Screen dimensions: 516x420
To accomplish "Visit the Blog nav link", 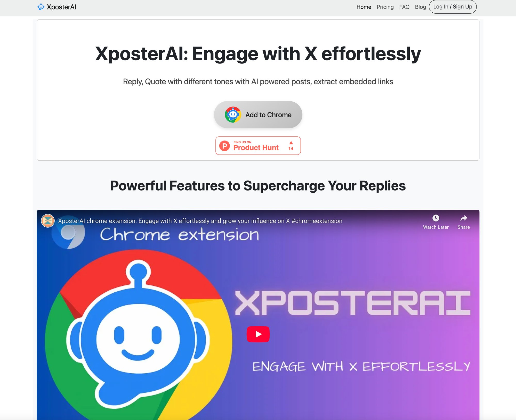I will coord(420,7).
